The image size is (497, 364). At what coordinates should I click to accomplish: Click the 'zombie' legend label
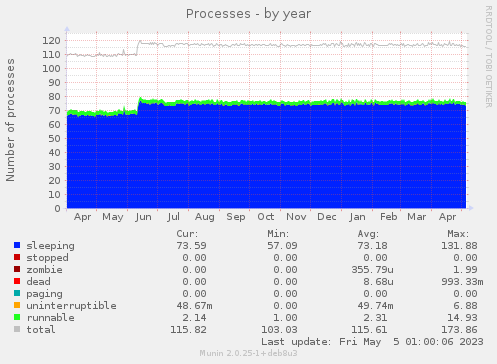(44, 270)
